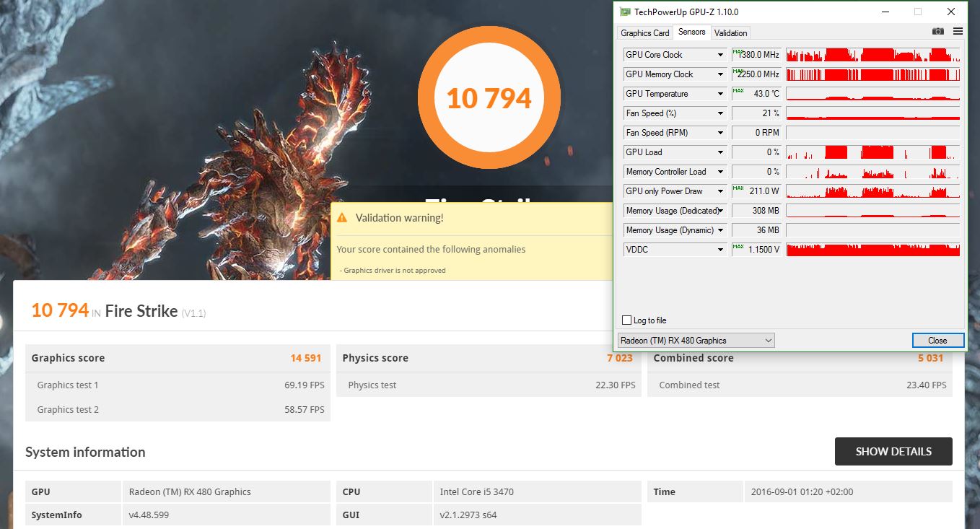Minimize the TechPowerUp GPU-Z window

[x=885, y=12]
